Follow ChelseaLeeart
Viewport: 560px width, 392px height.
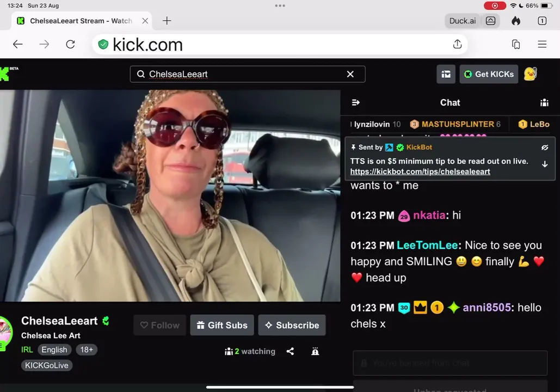coord(159,325)
